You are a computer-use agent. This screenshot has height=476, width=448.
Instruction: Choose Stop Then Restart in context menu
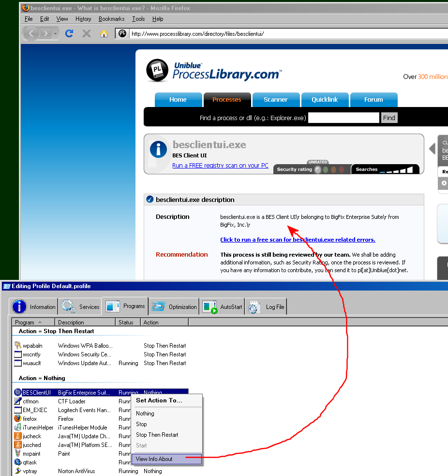[x=167, y=435]
